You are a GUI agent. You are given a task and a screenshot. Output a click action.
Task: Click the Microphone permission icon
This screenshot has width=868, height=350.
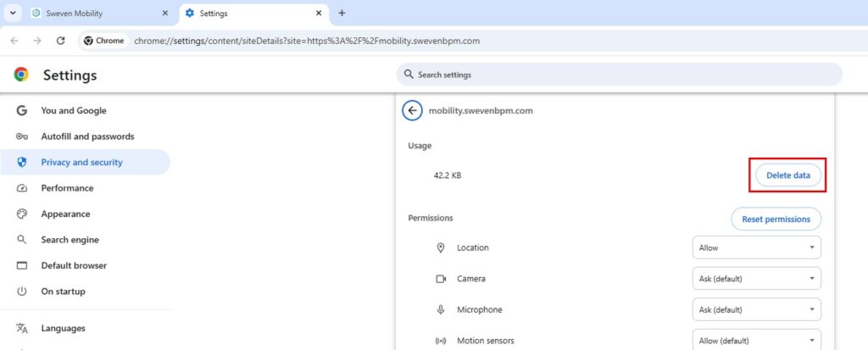click(x=441, y=309)
